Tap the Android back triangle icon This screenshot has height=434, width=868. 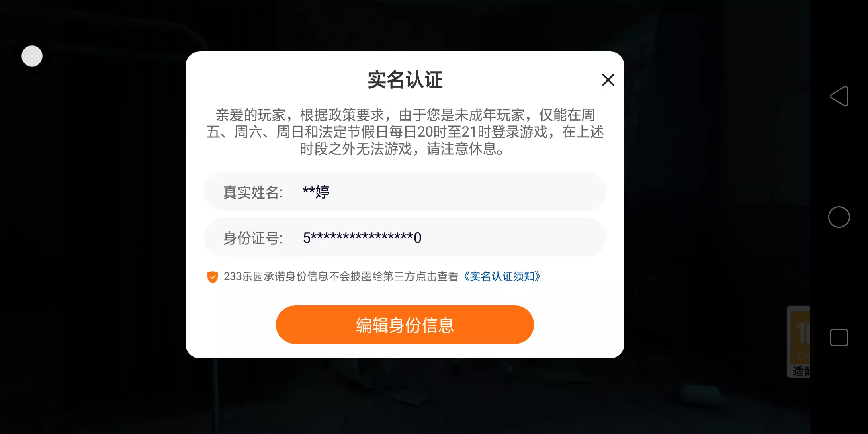pos(839,96)
